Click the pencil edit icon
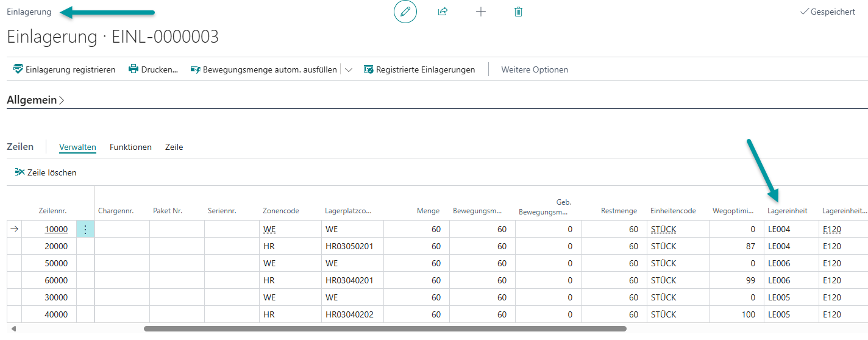This screenshot has width=868, height=340. 405,12
